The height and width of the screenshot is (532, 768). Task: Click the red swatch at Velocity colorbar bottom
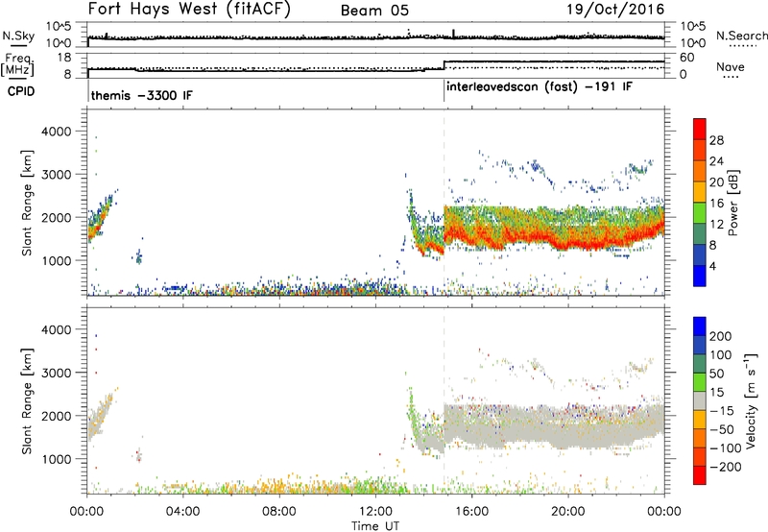tap(700, 475)
